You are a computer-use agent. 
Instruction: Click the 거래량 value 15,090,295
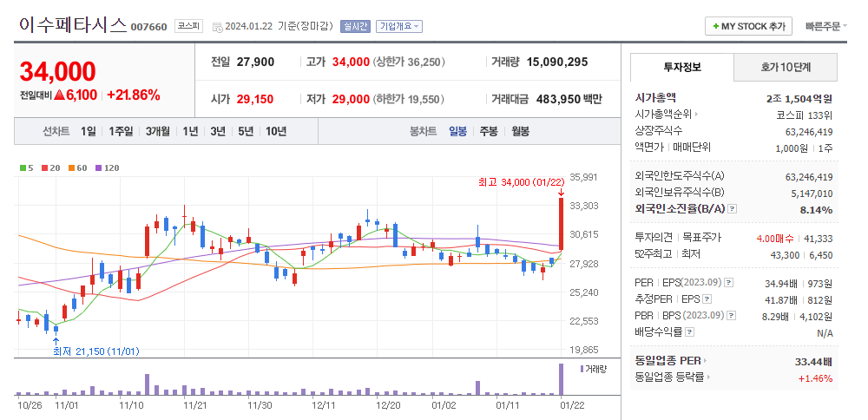click(557, 62)
